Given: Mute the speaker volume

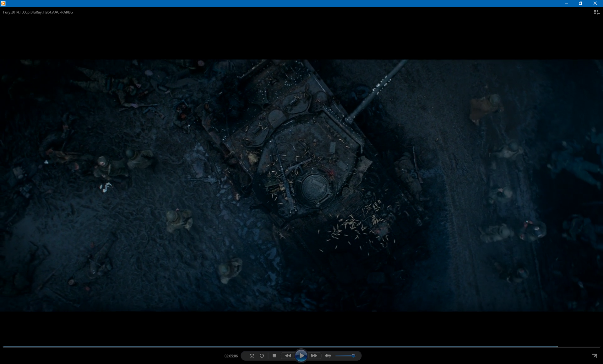Looking at the screenshot, I should point(328,356).
